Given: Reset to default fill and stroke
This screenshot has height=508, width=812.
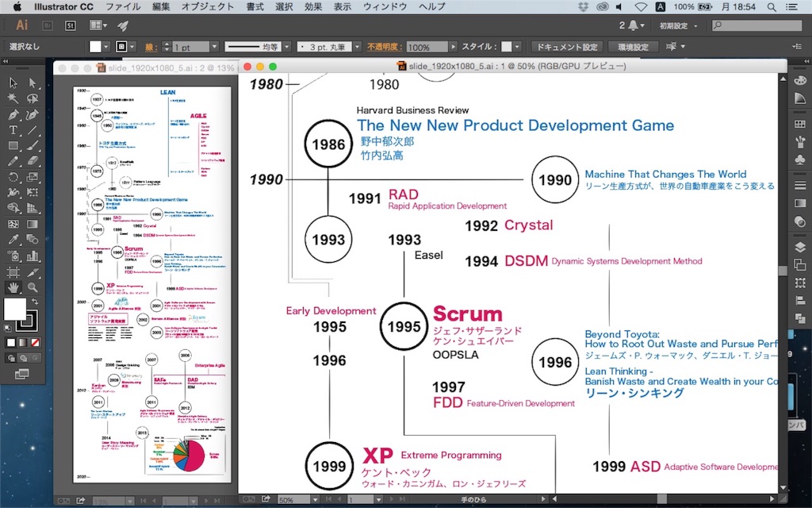Looking at the screenshot, I should pos(8,328).
